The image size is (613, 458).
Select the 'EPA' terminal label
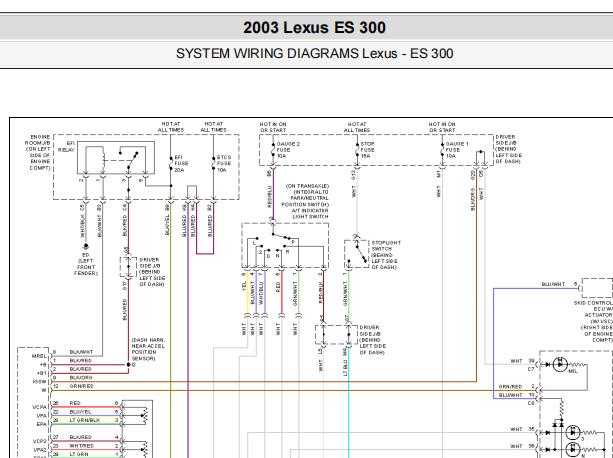tap(41, 424)
